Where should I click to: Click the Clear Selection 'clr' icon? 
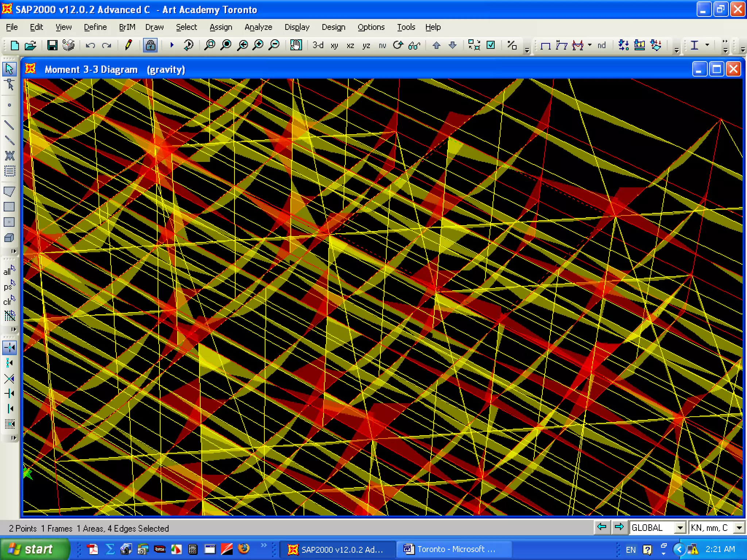(x=9, y=301)
